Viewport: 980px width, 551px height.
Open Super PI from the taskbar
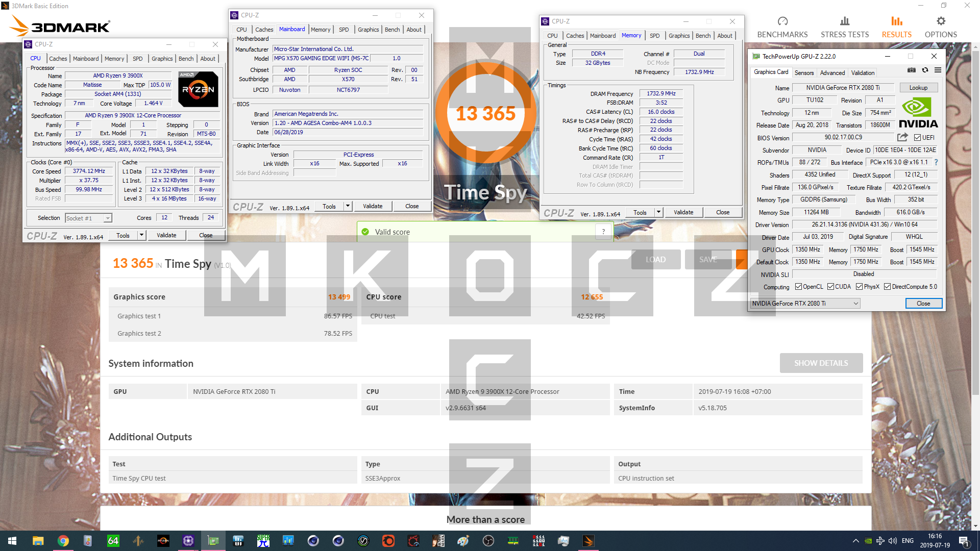point(263,541)
